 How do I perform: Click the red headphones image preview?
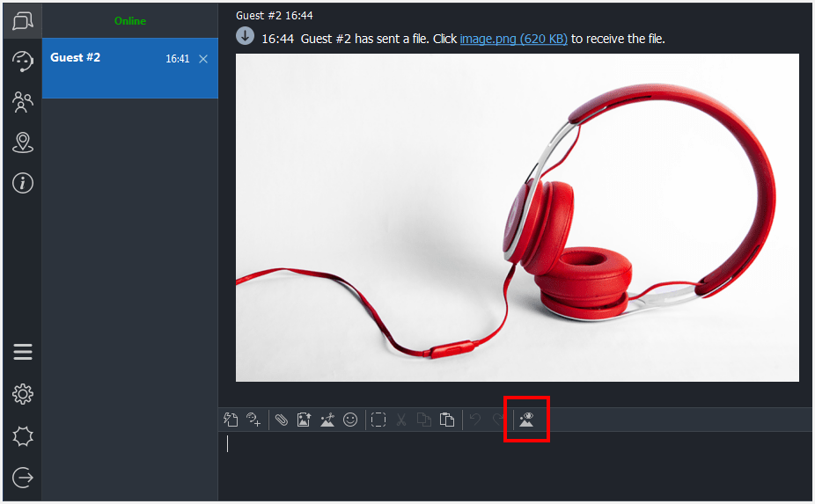[x=517, y=217]
